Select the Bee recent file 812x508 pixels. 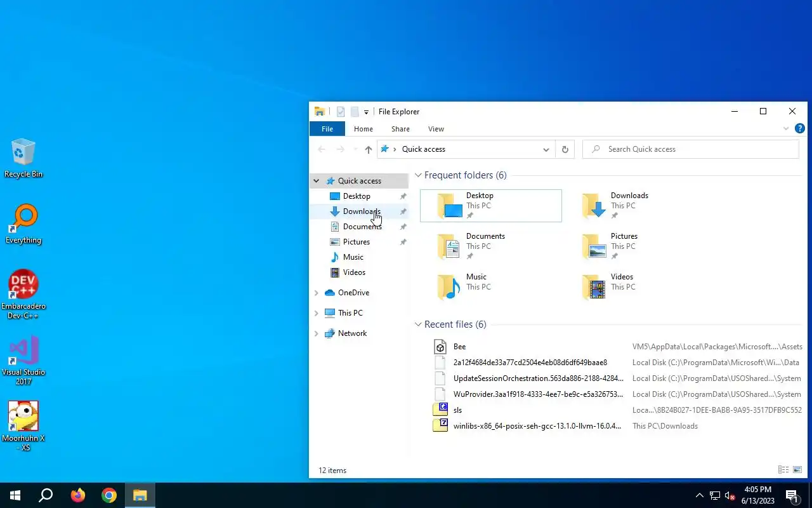pyautogui.click(x=617, y=347)
